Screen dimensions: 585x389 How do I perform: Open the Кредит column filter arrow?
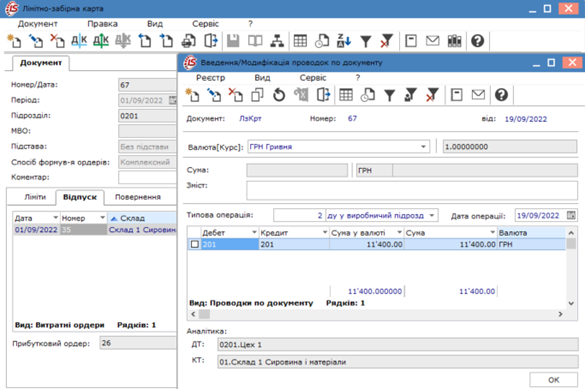click(325, 232)
